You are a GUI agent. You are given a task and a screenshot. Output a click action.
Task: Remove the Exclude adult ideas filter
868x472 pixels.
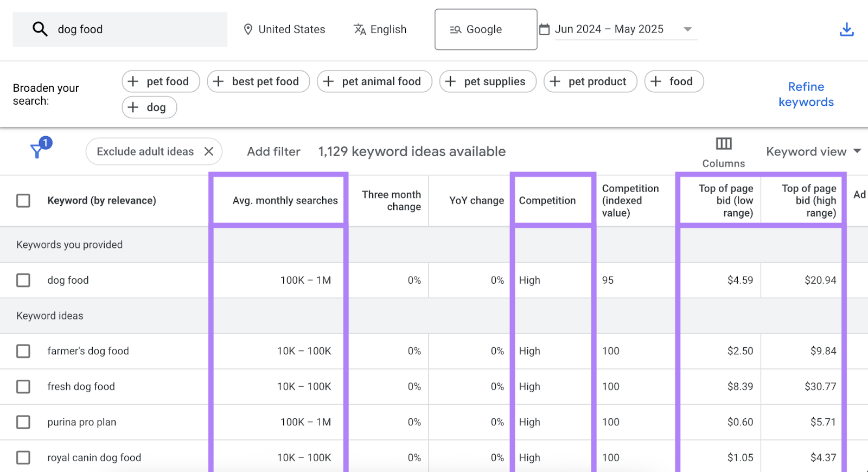pyautogui.click(x=209, y=151)
